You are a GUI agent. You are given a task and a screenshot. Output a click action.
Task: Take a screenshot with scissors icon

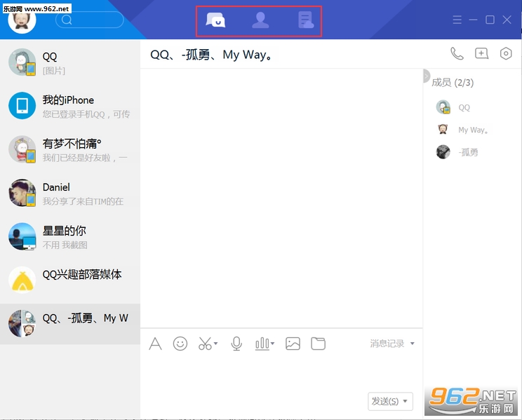tap(205, 344)
